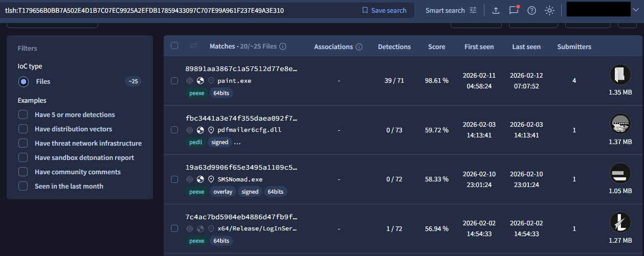Screen dimensions: 644x256
Task: Click the ~25 count badge beside Files
Action: (133, 81)
